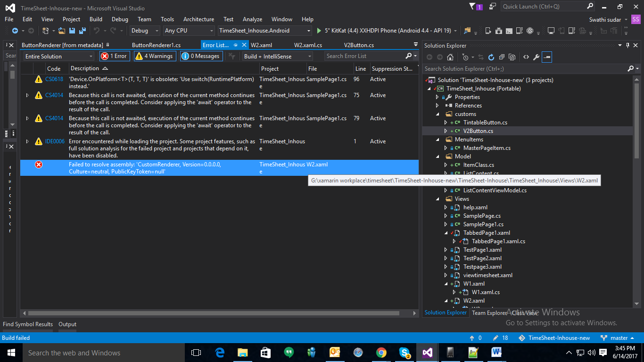Image resolution: width=644 pixels, height=362 pixels.
Task: Start debugging with the green play arrow
Action: tap(319, 31)
